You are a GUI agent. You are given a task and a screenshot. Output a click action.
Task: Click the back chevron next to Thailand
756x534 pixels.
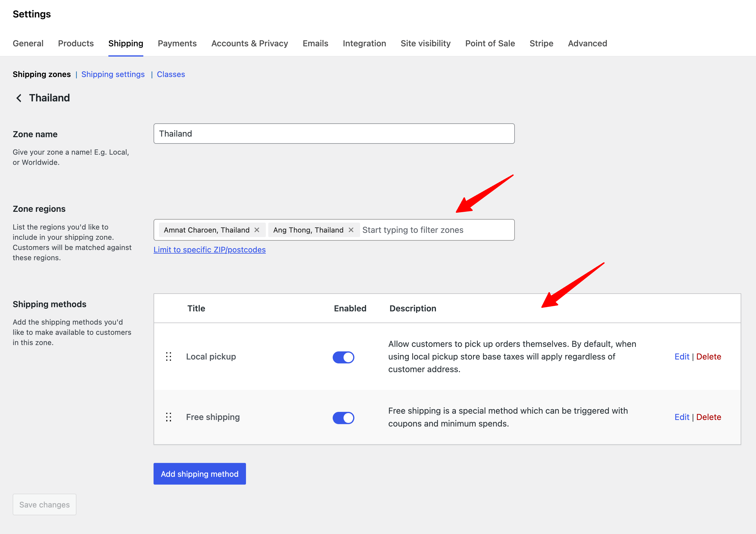(19, 98)
